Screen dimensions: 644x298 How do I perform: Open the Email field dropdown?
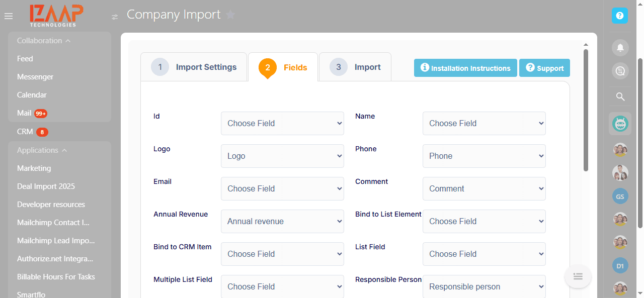(282, 188)
